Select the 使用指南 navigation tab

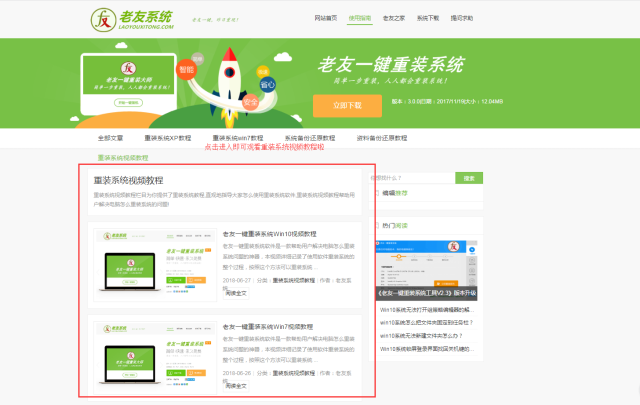tap(360, 18)
